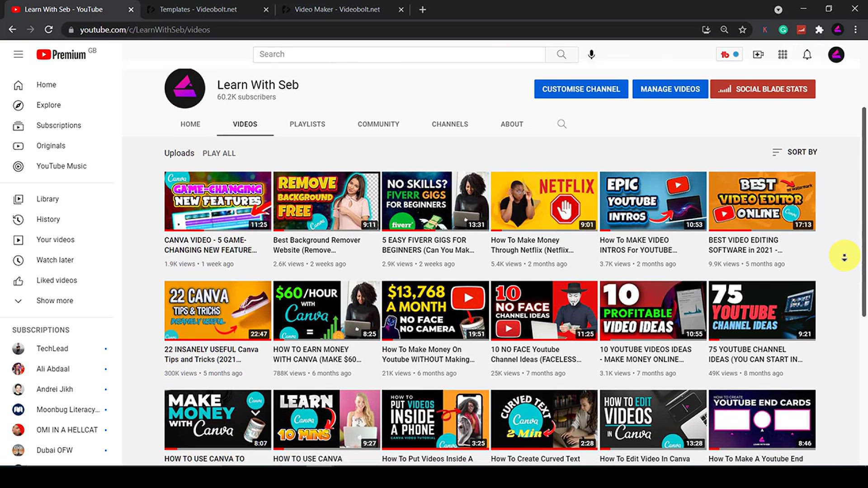
Task: Open the 75 YouTube Channel Ideas thumbnail
Action: coord(762,310)
